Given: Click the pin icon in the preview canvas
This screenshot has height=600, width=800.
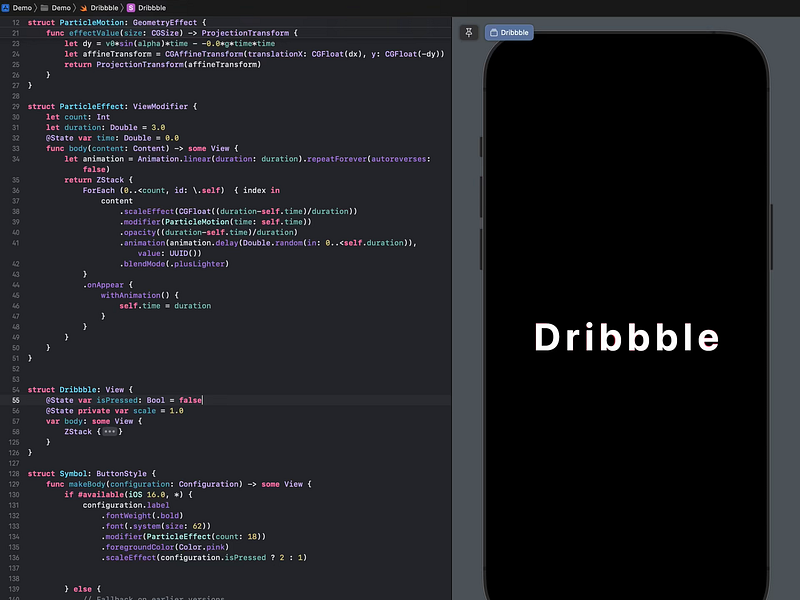Looking at the screenshot, I should 468,32.
